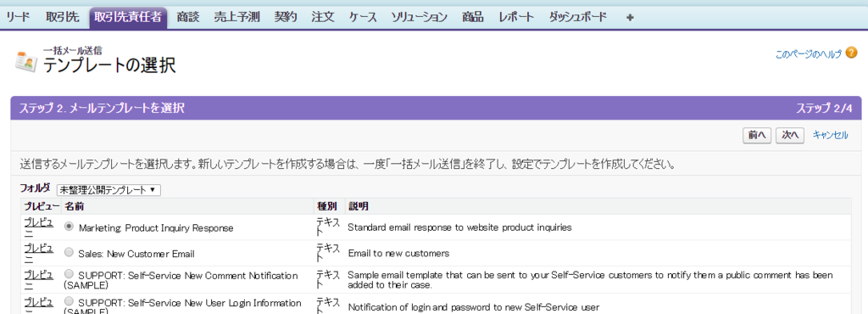Image resolution: width=868 pixels, height=314 pixels.
Task: Switch to the 取引先 tab
Action: coord(62,17)
